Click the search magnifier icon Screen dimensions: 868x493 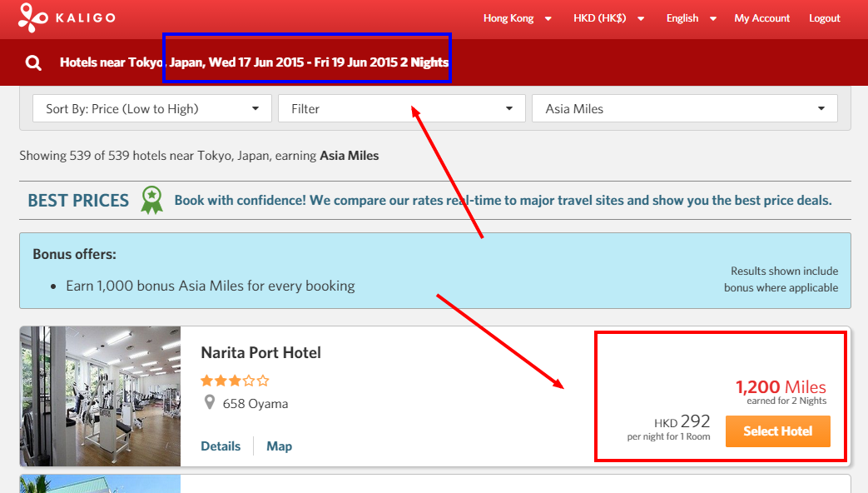(x=33, y=62)
